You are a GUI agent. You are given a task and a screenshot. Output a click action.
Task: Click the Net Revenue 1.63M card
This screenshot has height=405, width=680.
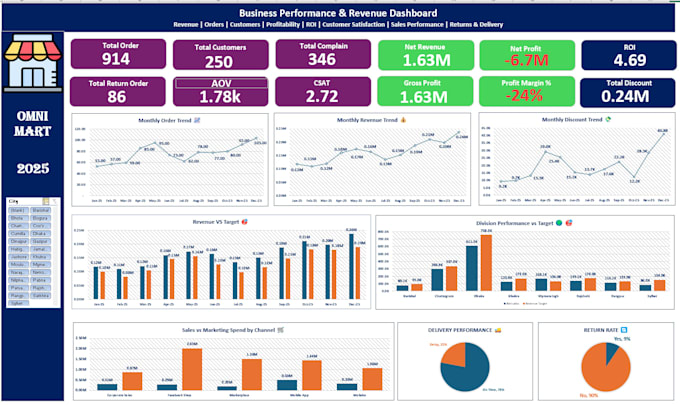pos(426,55)
